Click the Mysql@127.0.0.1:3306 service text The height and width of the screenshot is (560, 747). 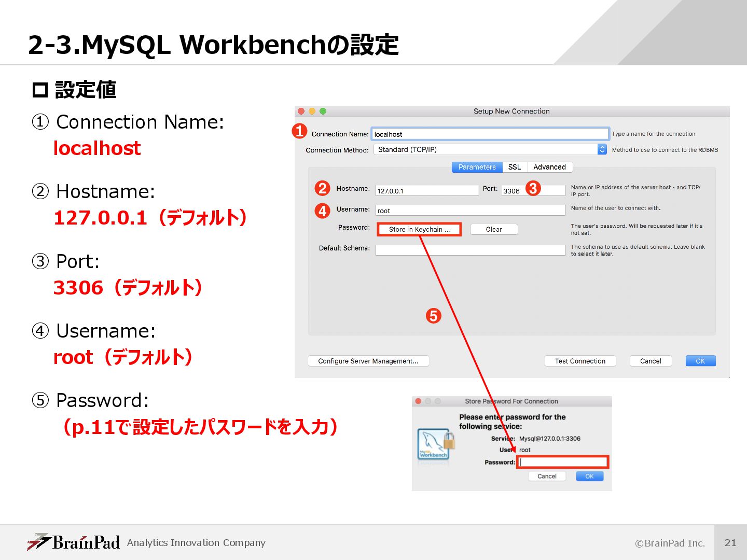coord(550,438)
